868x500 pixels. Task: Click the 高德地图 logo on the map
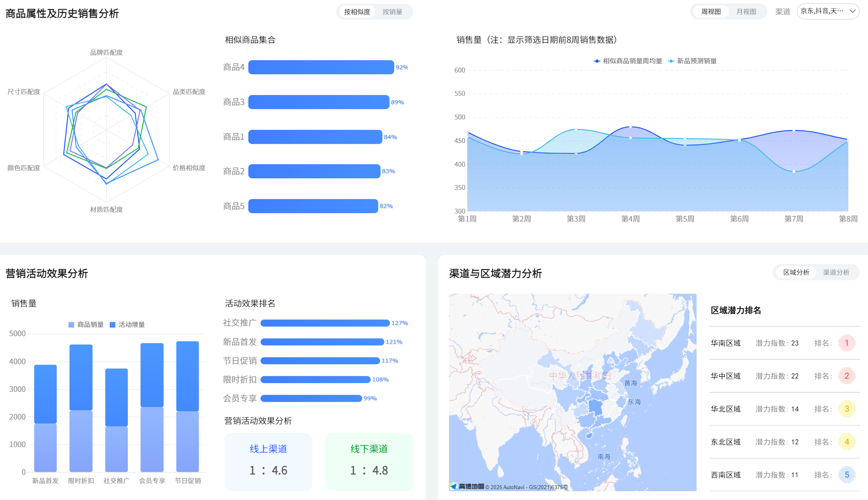point(467,486)
